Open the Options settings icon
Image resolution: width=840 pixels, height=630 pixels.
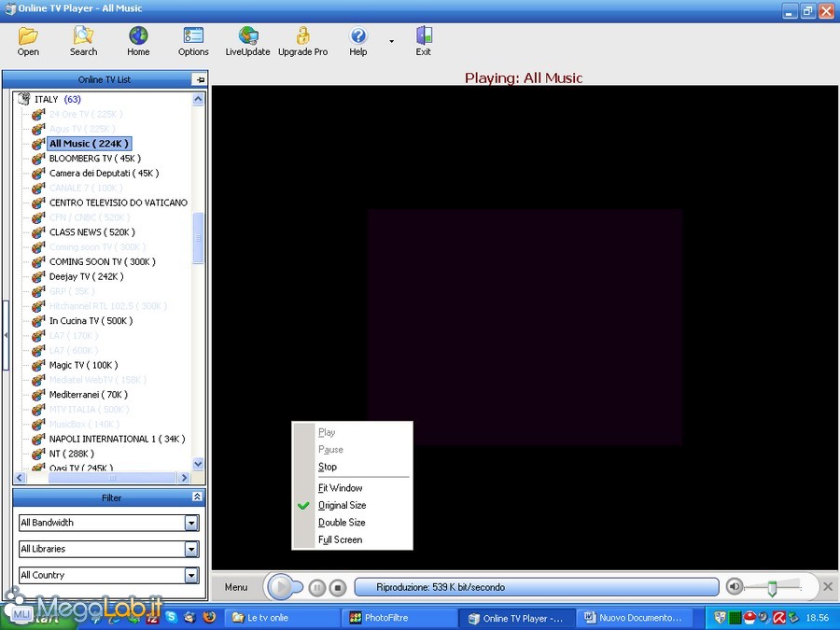coord(193,41)
